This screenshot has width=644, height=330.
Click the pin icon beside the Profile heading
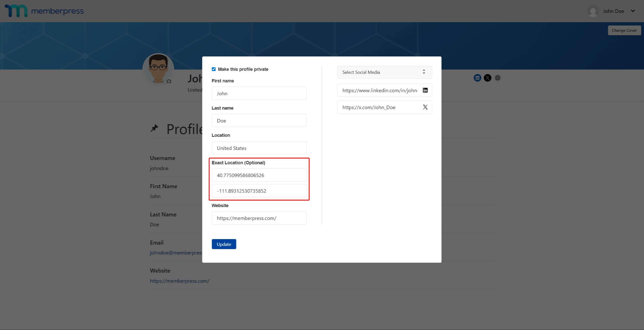pyautogui.click(x=154, y=128)
